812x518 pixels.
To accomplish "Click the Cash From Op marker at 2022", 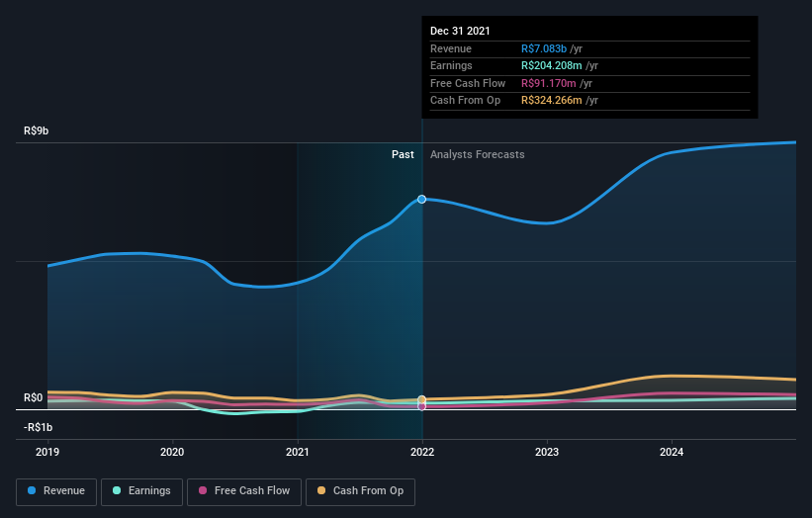I will pyautogui.click(x=422, y=399).
